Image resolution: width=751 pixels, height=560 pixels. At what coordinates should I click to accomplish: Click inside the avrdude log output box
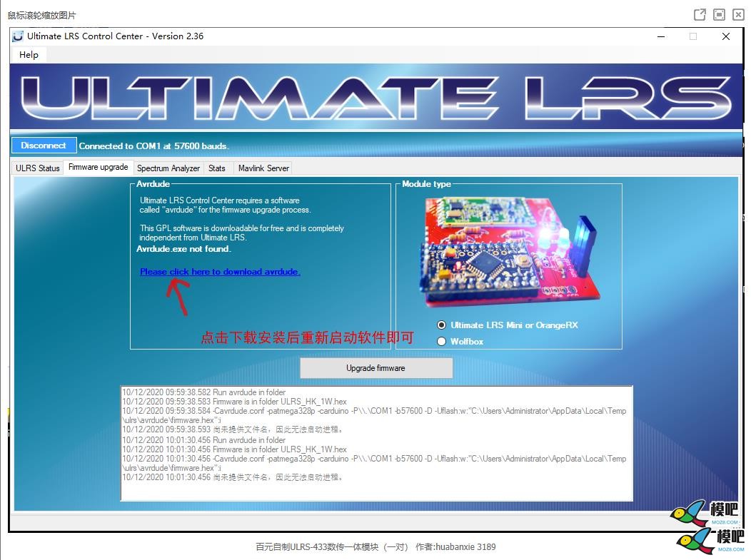(376, 444)
